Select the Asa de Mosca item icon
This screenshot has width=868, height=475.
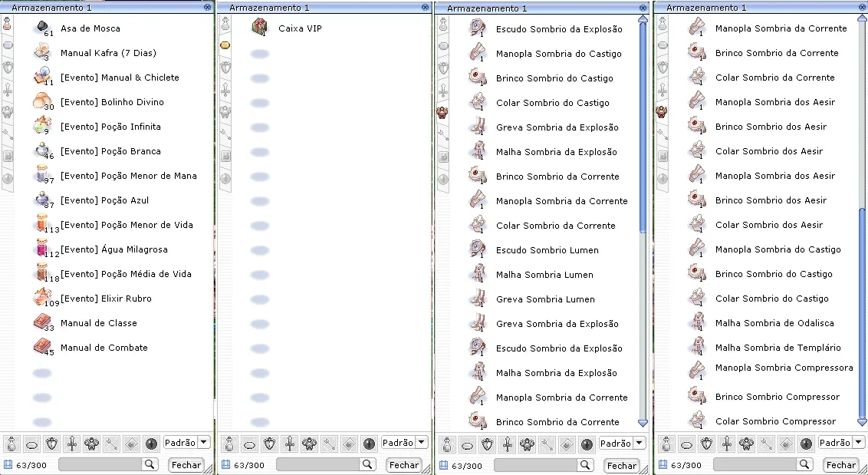click(42, 28)
